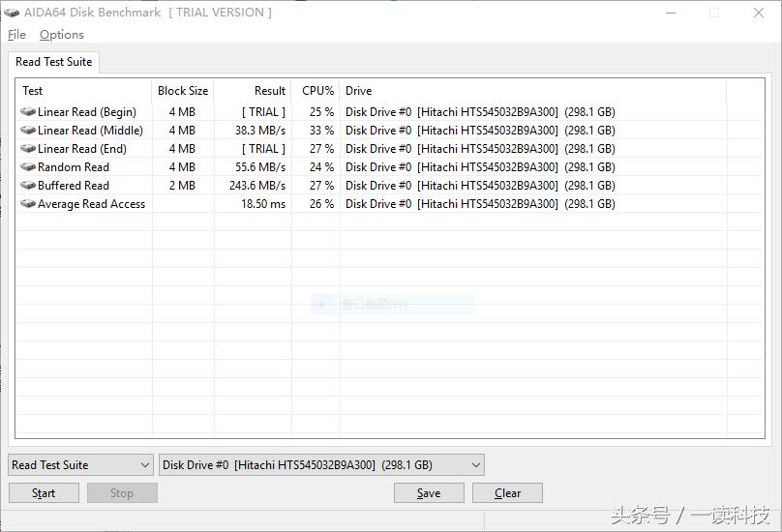Open the Disk Drive #0 selection dropdown
This screenshot has height=532, width=782.
tap(321, 465)
